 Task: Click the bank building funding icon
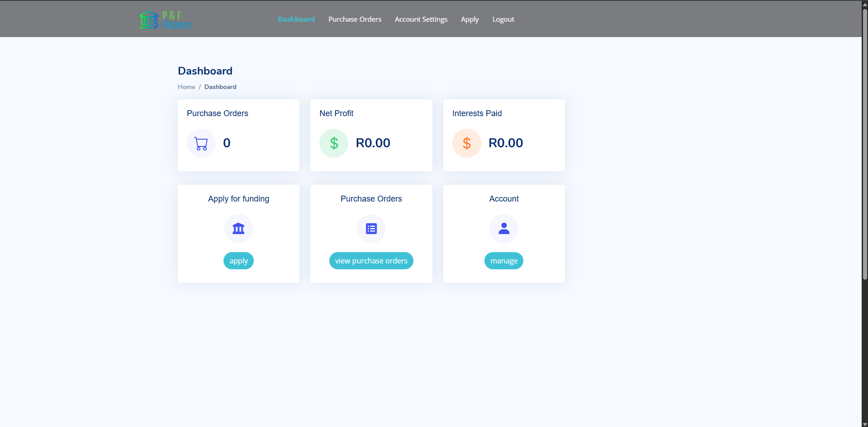point(238,229)
